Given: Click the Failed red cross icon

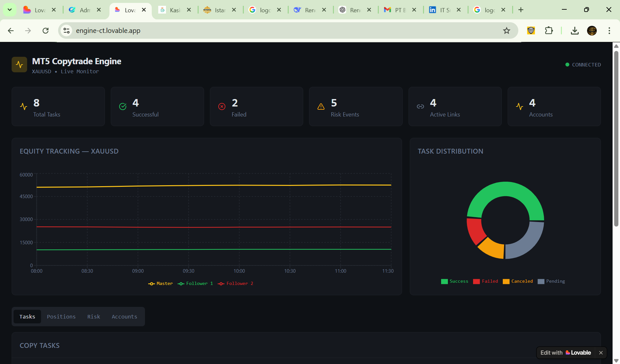Looking at the screenshot, I should click(222, 106).
